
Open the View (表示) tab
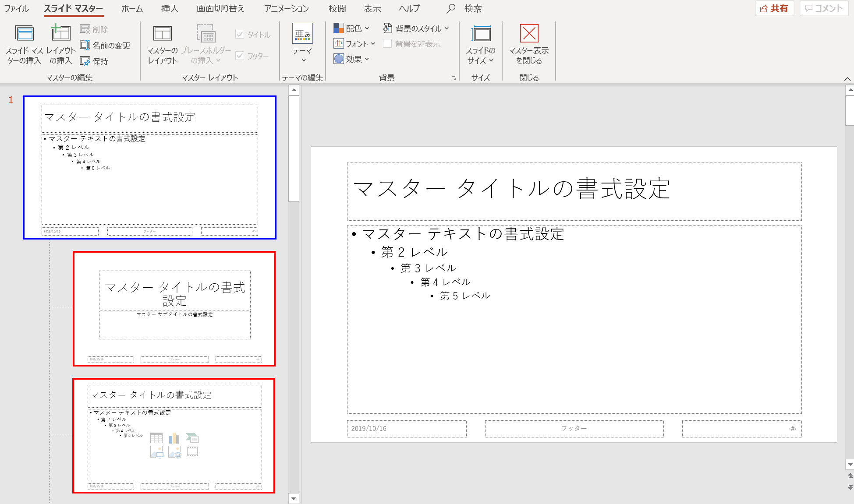pos(372,8)
